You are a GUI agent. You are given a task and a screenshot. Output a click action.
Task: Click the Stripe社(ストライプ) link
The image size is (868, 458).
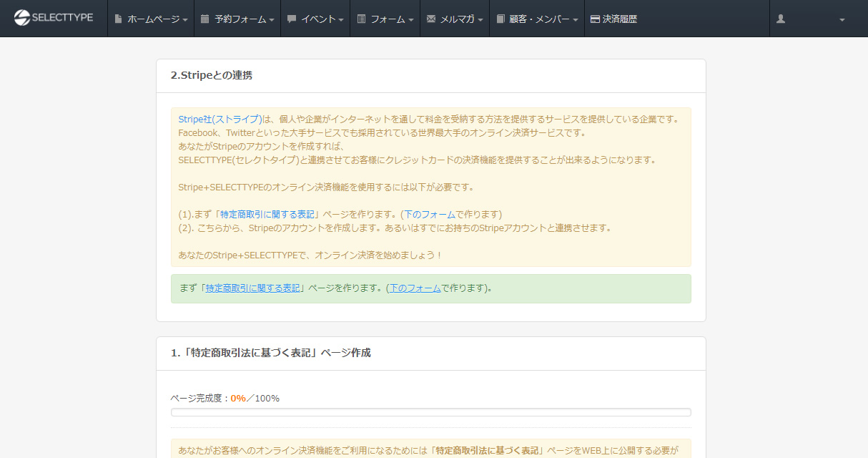[220, 120]
